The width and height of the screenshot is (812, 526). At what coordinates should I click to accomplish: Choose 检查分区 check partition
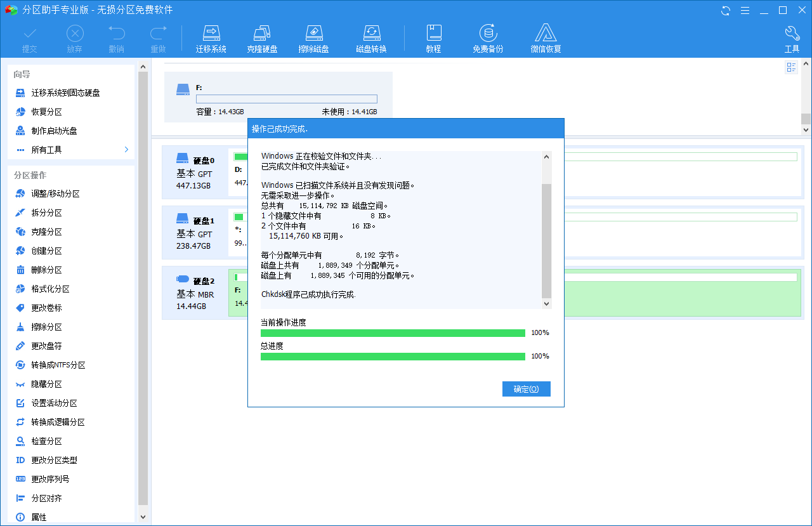tap(39, 441)
